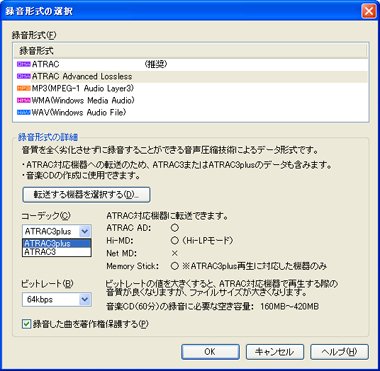Click the キャンセル button
Image resolution: width=380 pixels, height=371 pixels.
point(275,352)
